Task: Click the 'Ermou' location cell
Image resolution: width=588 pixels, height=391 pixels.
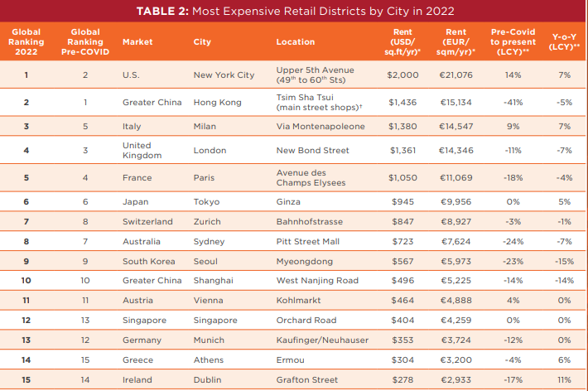Action: (290, 360)
